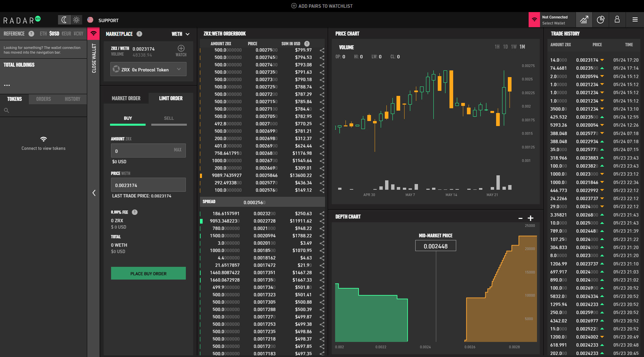Switch to dark mode with the moon toggle
This screenshot has height=357, width=644.
tap(64, 20)
